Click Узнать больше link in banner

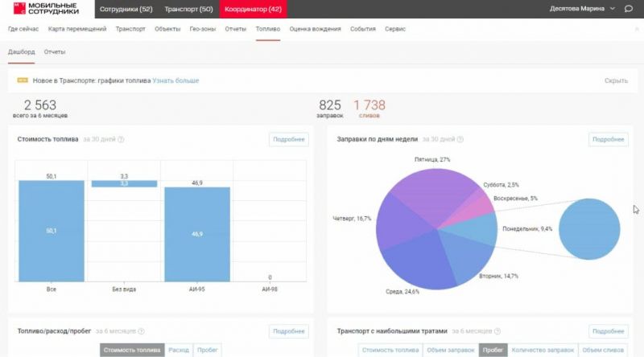click(x=175, y=80)
